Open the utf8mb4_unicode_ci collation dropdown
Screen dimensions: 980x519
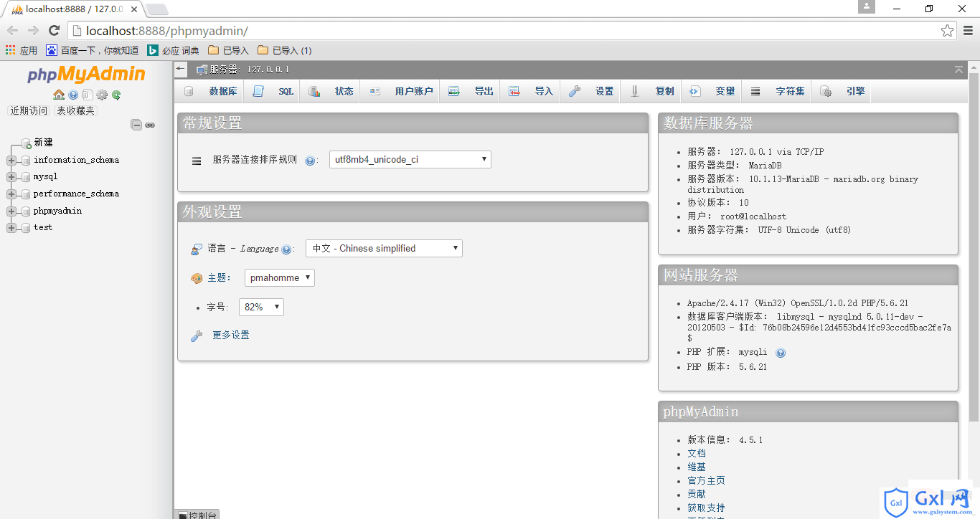pos(410,159)
